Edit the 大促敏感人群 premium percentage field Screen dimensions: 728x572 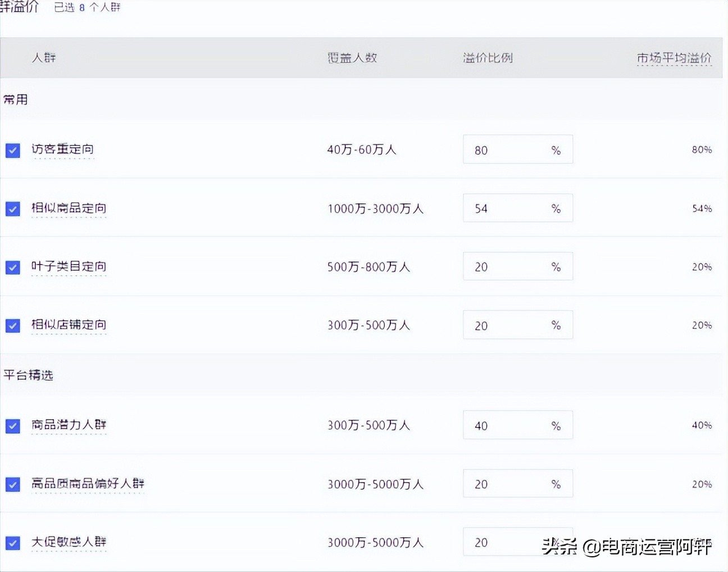click(x=518, y=542)
